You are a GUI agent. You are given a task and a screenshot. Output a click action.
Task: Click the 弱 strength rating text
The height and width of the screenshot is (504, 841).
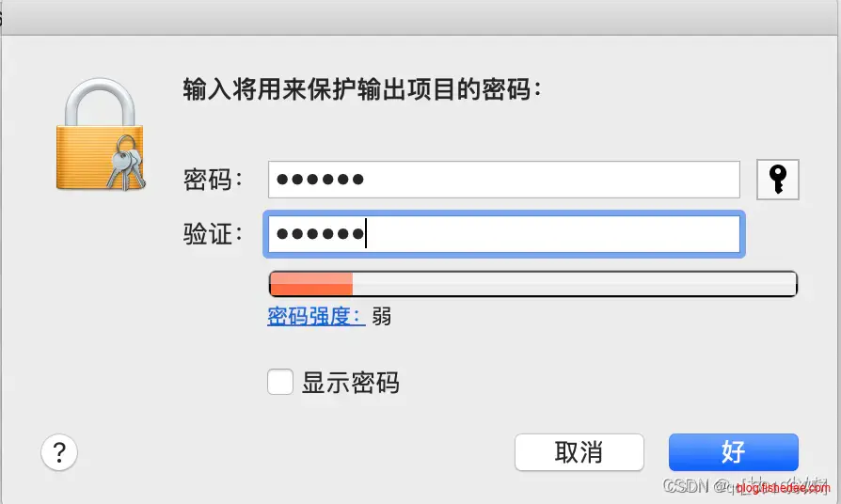pyautogui.click(x=382, y=316)
